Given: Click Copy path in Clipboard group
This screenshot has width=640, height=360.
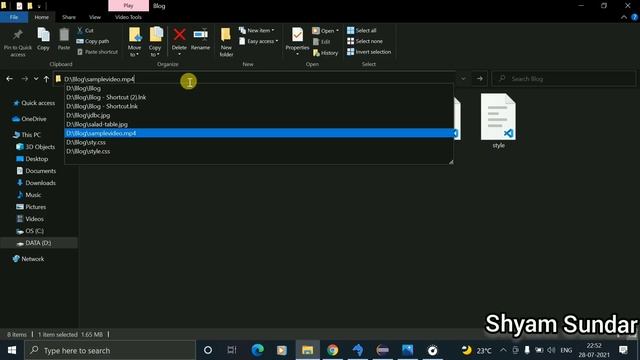Looking at the screenshot, I should point(93,41).
